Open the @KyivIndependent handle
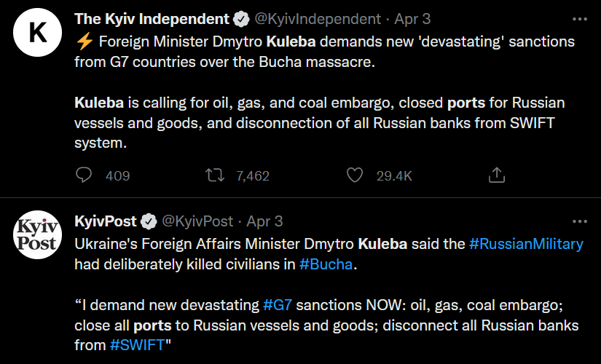Viewport: 601px width, 364px height. 318,19
